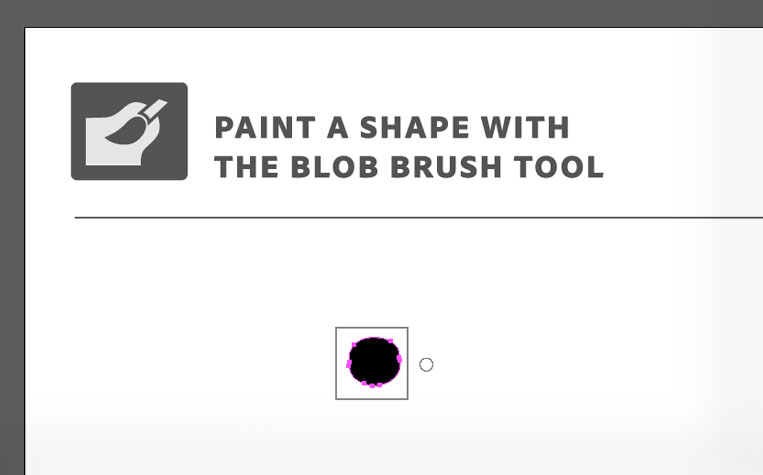Click the bottom-center magenta anchor point
Image resolution: width=763 pixels, height=475 pixels.
coord(372,385)
